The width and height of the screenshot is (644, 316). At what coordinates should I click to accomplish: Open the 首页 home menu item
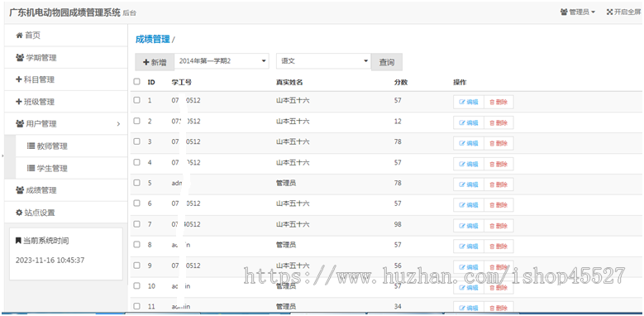65,36
